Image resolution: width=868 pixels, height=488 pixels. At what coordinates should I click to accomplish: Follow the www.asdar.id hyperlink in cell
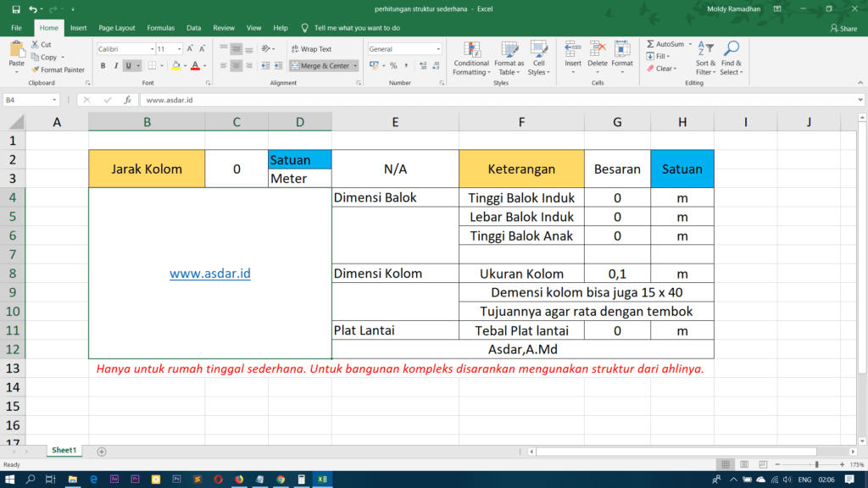click(x=209, y=274)
